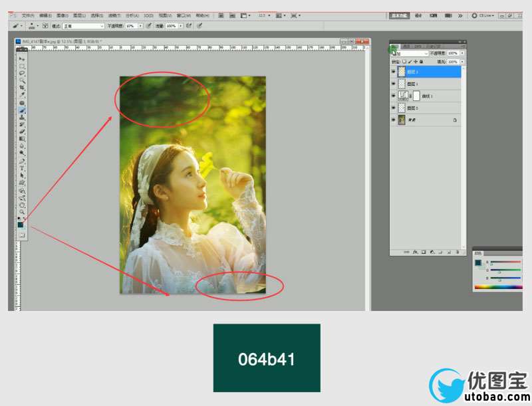Screen dimensions: 532x406
Task: Delete layer using Layers panel trash icon
Action: tap(457, 252)
